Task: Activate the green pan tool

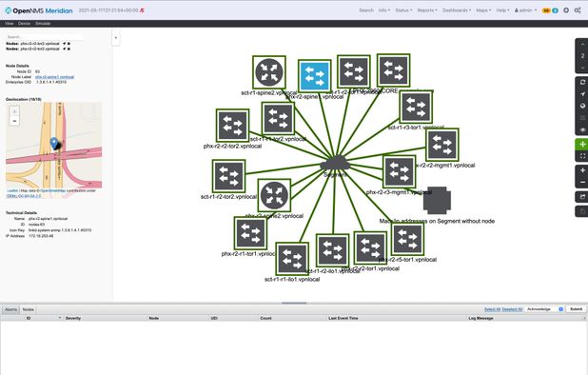Action: click(582, 145)
